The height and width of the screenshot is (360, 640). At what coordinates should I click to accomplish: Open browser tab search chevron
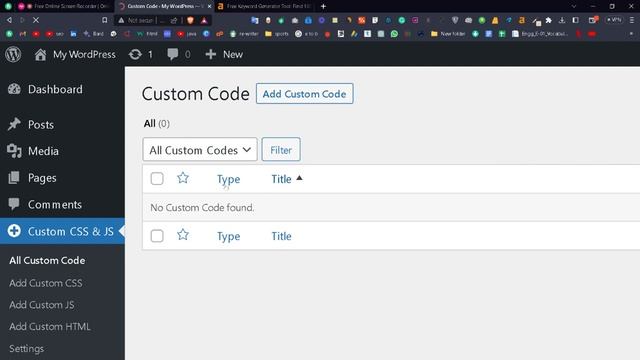(x=574, y=6)
